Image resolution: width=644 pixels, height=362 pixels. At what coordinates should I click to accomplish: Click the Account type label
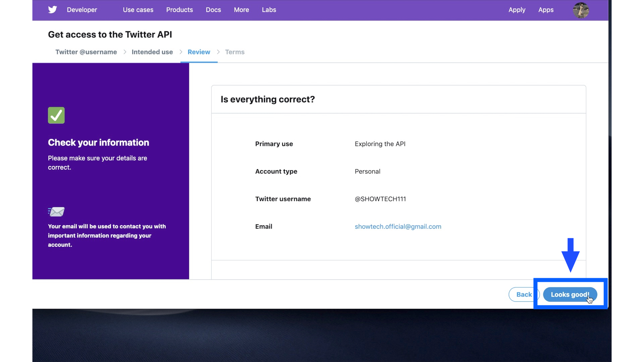pyautogui.click(x=276, y=172)
